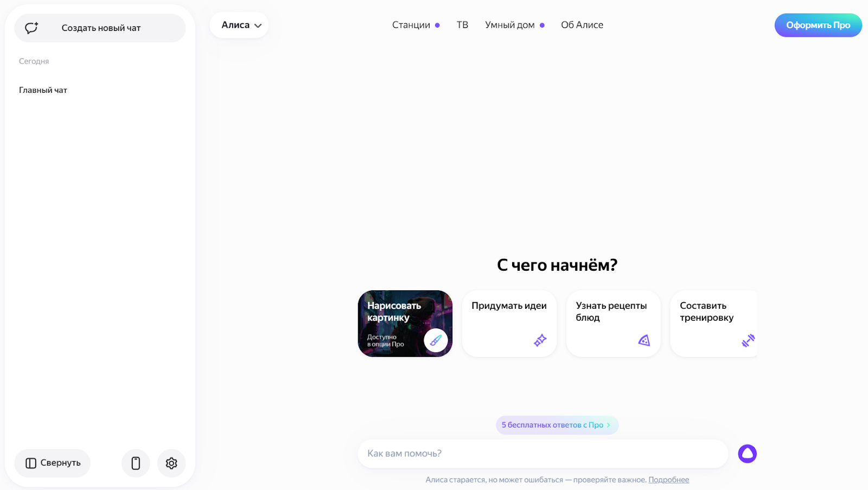
Task: Collapse the sidebar with Свернуть button
Action: (53, 463)
